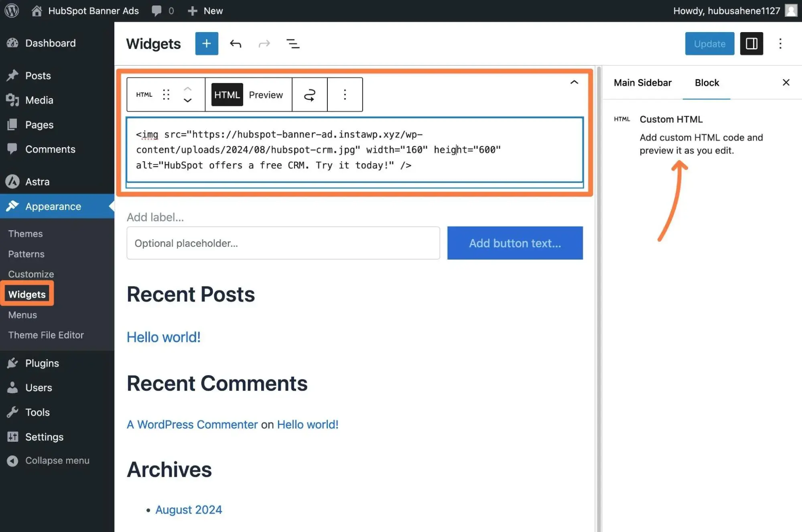Select the Archives heading
Image resolution: width=802 pixels, height=532 pixels.
169,469
